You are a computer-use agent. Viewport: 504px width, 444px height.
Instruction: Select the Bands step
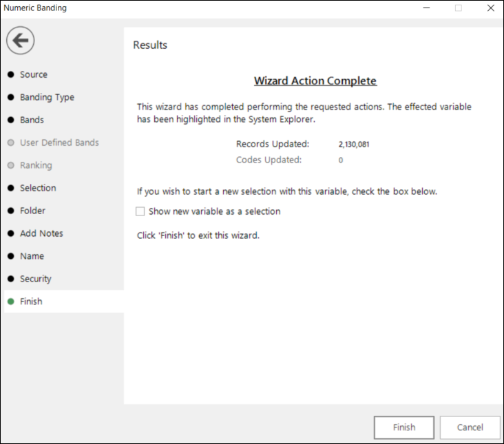tap(32, 120)
